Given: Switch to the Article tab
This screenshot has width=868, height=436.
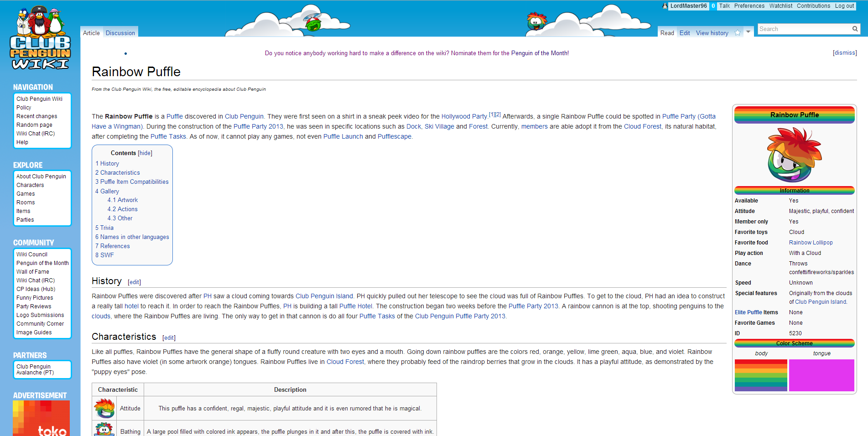Looking at the screenshot, I should point(91,33).
